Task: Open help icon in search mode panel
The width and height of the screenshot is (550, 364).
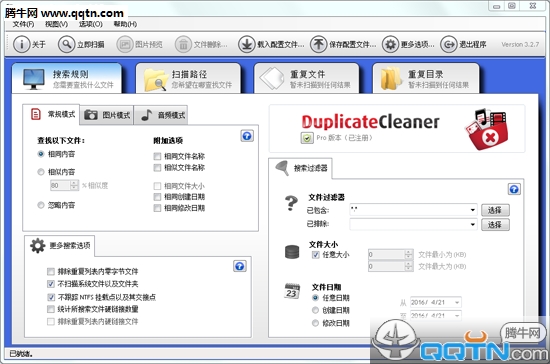Action: [x=247, y=136]
